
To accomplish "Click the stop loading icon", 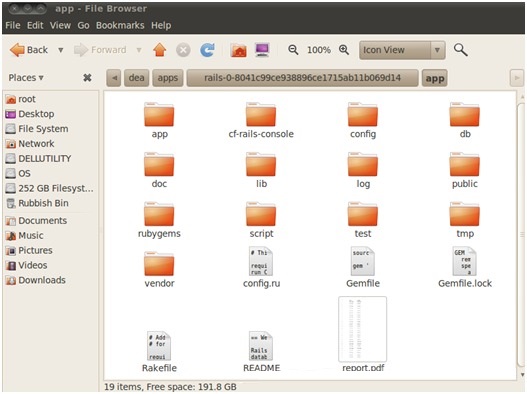I will pos(183,50).
